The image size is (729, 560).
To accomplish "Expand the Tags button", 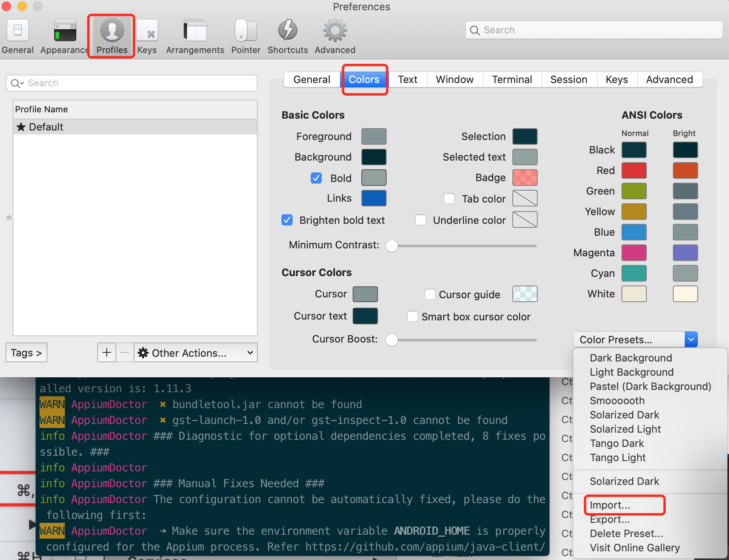I will pyautogui.click(x=26, y=352).
